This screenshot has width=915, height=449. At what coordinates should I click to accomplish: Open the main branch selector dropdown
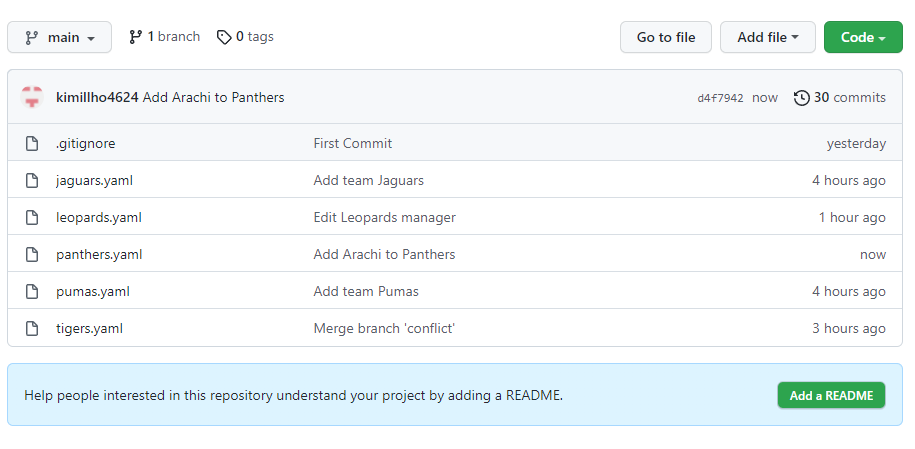60,37
